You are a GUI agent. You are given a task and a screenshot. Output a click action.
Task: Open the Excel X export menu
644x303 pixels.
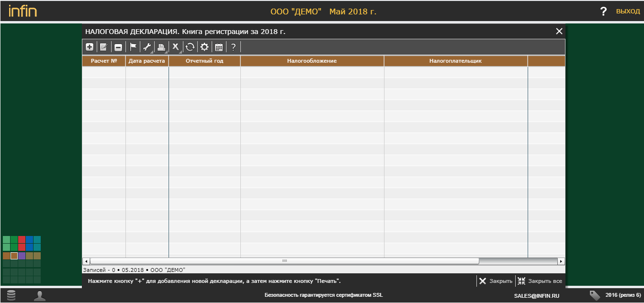coord(176,47)
